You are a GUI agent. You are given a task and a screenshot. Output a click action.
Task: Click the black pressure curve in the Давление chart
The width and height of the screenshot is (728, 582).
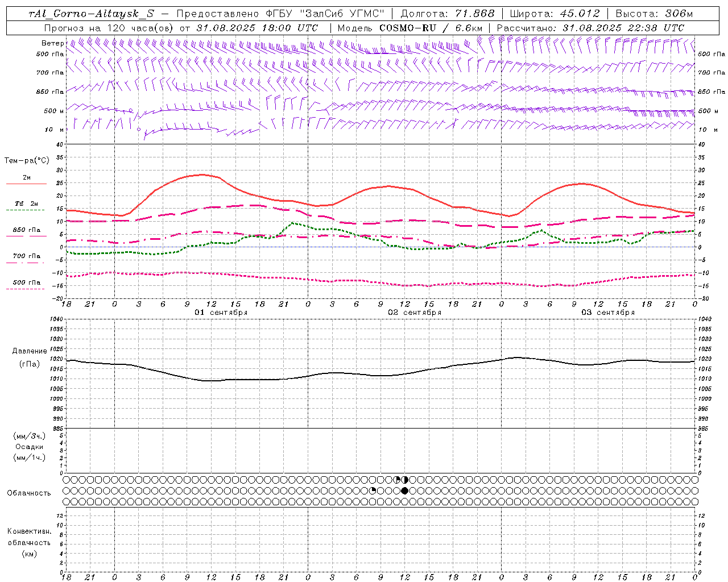pyautogui.click(x=381, y=375)
